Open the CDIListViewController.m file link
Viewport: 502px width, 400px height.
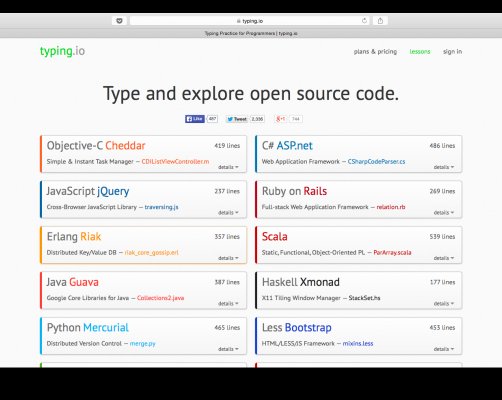pyautogui.click(x=175, y=162)
